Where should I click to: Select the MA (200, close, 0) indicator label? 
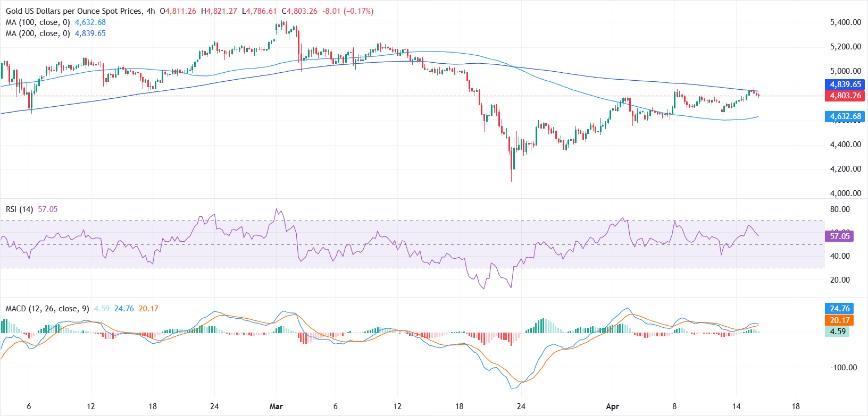click(x=38, y=33)
